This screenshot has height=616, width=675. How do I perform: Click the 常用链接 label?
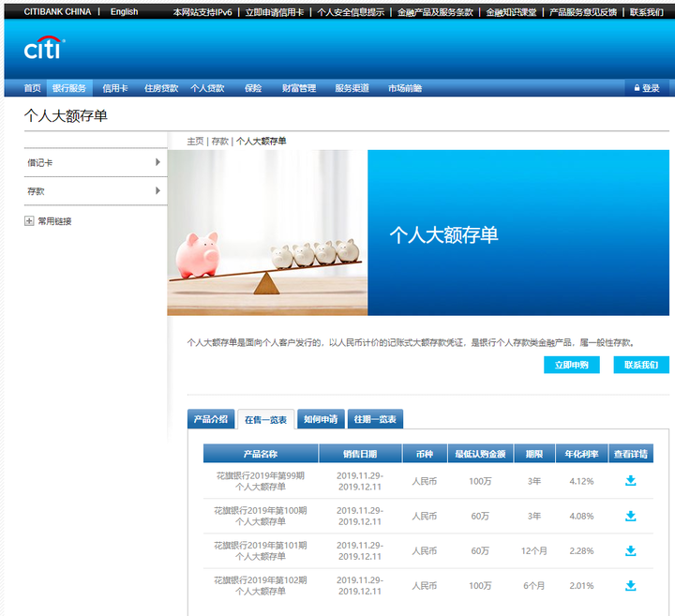click(54, 221)
